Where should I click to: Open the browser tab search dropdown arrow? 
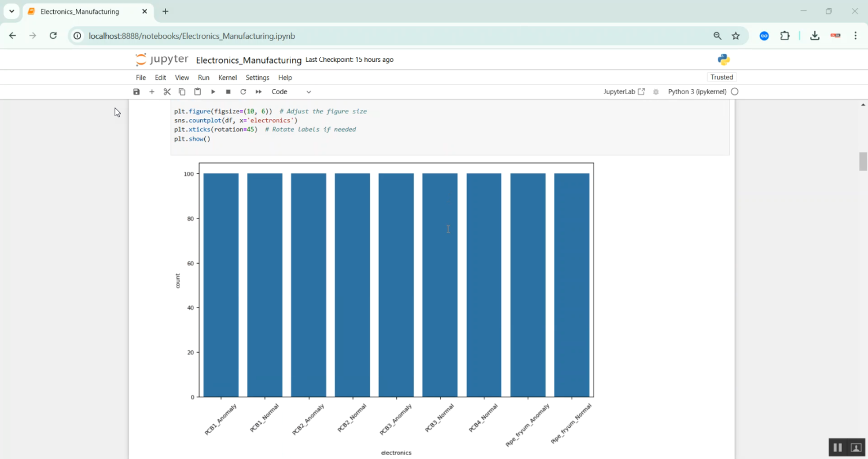point(12,12)
